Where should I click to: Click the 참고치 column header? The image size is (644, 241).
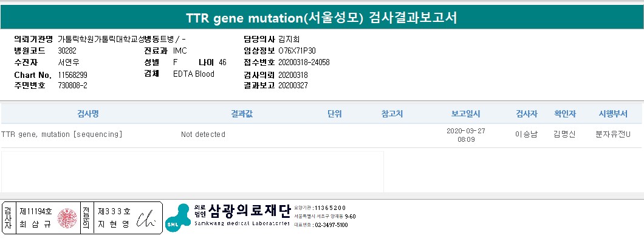(392, 114)
